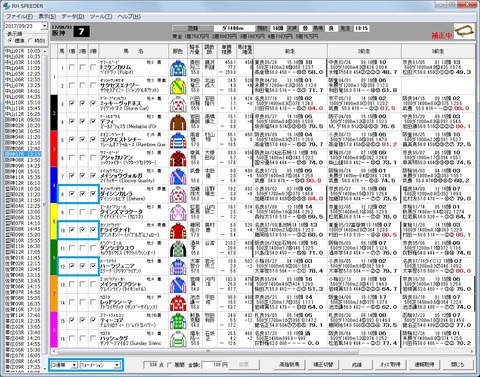Click blue sash silks icon of horse 7
This screenshot has height=377, width=480.
[178, 176]
